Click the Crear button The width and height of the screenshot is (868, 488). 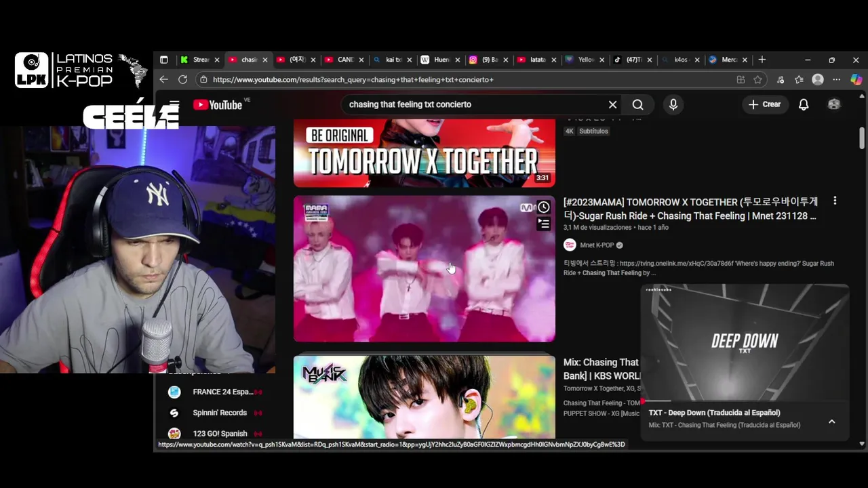point(764,104)
